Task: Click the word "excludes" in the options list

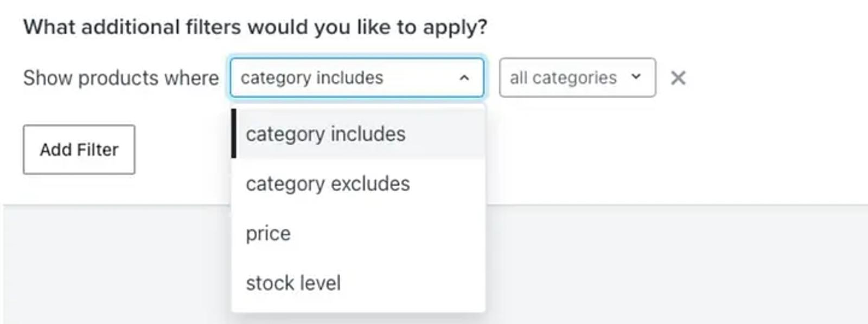Action: coord(370,184)
